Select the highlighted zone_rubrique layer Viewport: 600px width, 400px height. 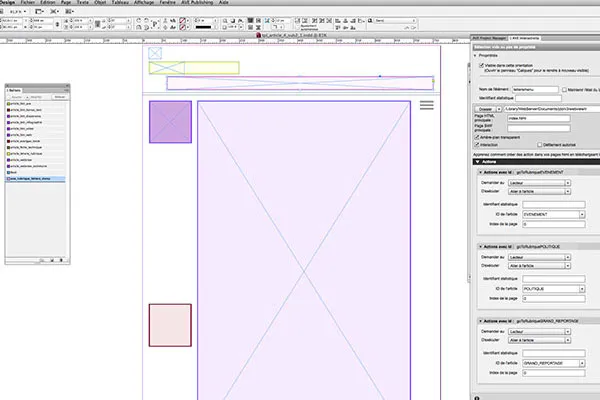point(36,179)
